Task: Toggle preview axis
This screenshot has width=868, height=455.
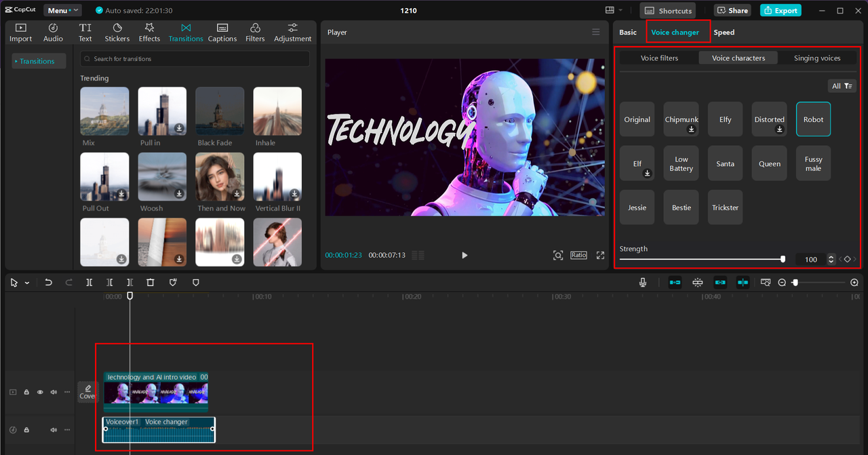Action: (743, 282)
